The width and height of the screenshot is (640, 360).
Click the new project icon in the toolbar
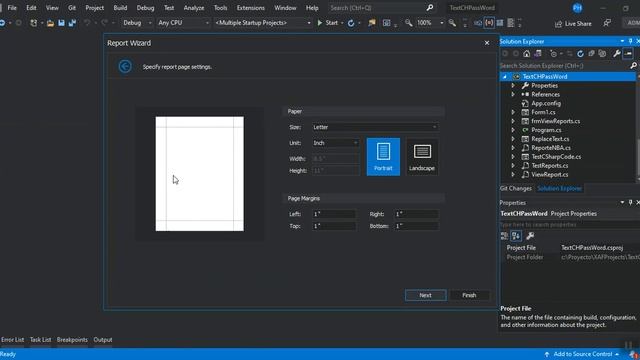[33, 23]
